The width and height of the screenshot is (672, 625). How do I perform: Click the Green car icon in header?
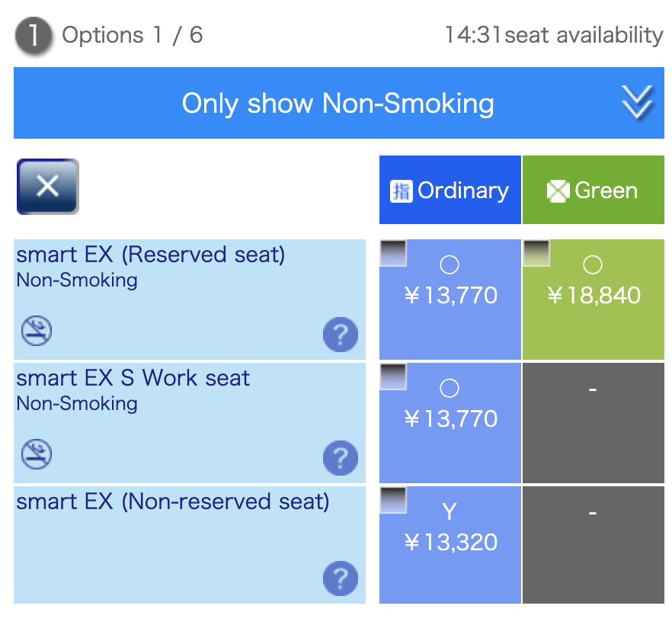558,191
